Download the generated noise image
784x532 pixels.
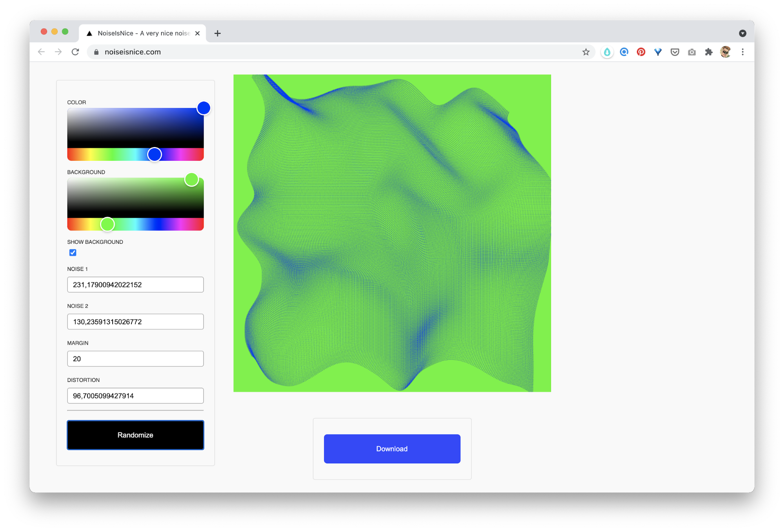coord(392,448)
